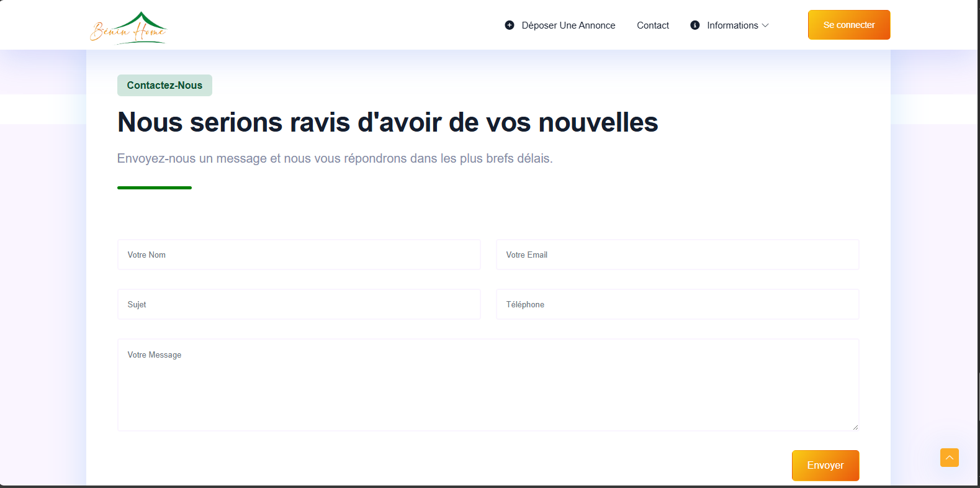The height and width of the screenshot is (488, 980).
Task: Click into the Votre Email field
Action: tap(677, 255)
